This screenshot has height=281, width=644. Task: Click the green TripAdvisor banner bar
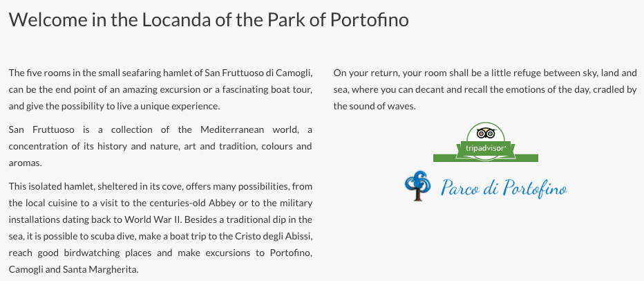[x=486, y=158]
